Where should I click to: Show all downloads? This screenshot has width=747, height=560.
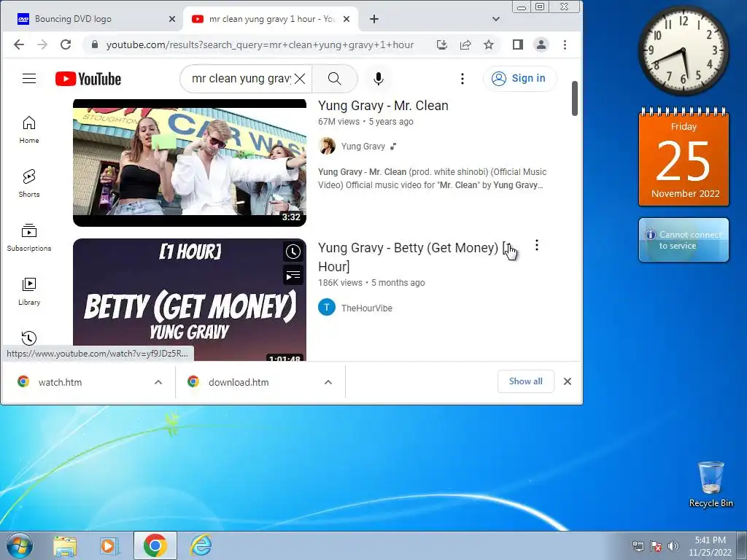click(x=525, y=381)
